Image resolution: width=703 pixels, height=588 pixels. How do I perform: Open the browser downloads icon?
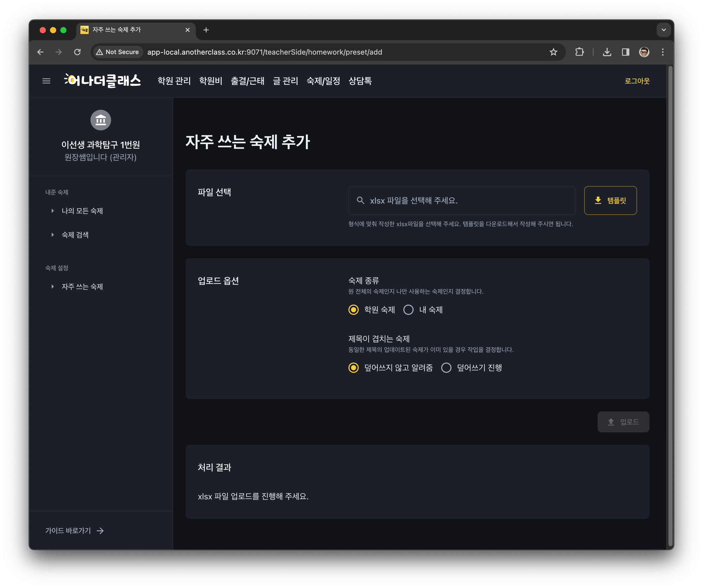(x=607, y=52)
